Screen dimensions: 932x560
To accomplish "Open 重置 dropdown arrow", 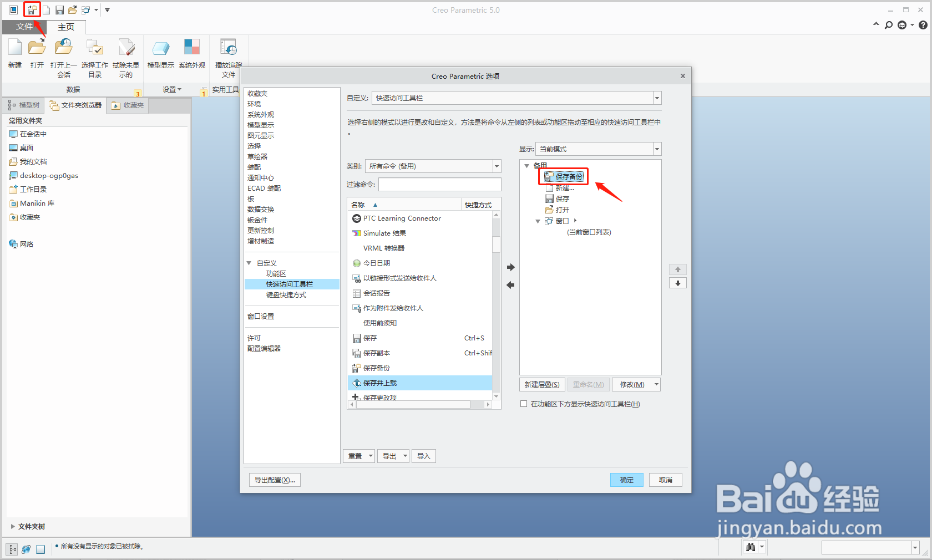I will tap(371, 456).
